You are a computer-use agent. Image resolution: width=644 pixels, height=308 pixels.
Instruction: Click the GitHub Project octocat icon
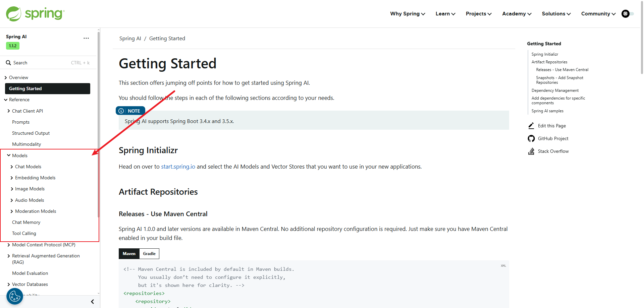[531, 138]
